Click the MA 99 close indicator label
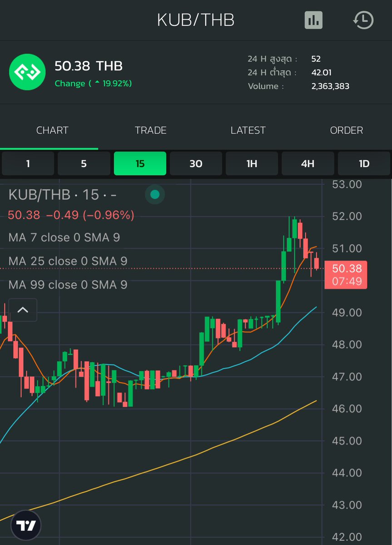The width and height of the screenshot is (392, 545). (x=68, y=285)
